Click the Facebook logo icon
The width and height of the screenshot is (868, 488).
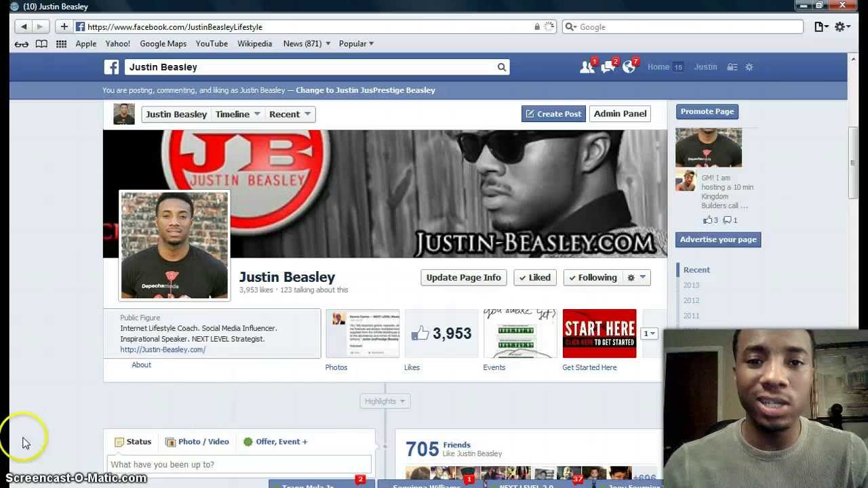111,67
